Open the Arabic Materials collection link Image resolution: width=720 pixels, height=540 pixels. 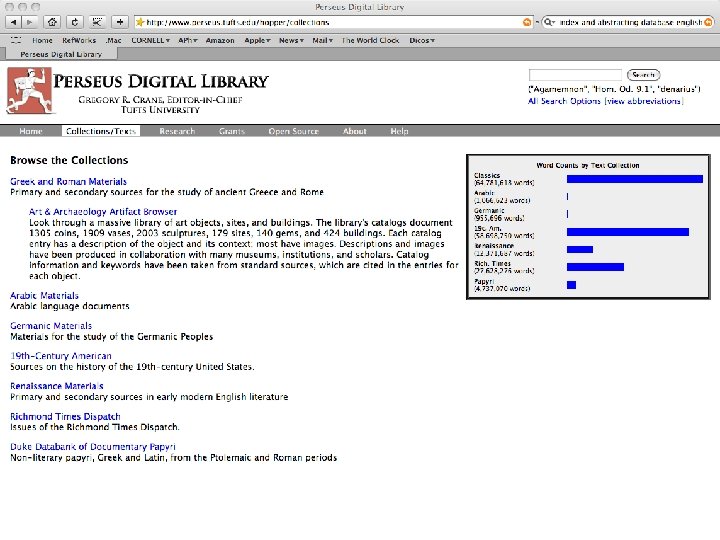pyautogui.click(x=44, y=295)
